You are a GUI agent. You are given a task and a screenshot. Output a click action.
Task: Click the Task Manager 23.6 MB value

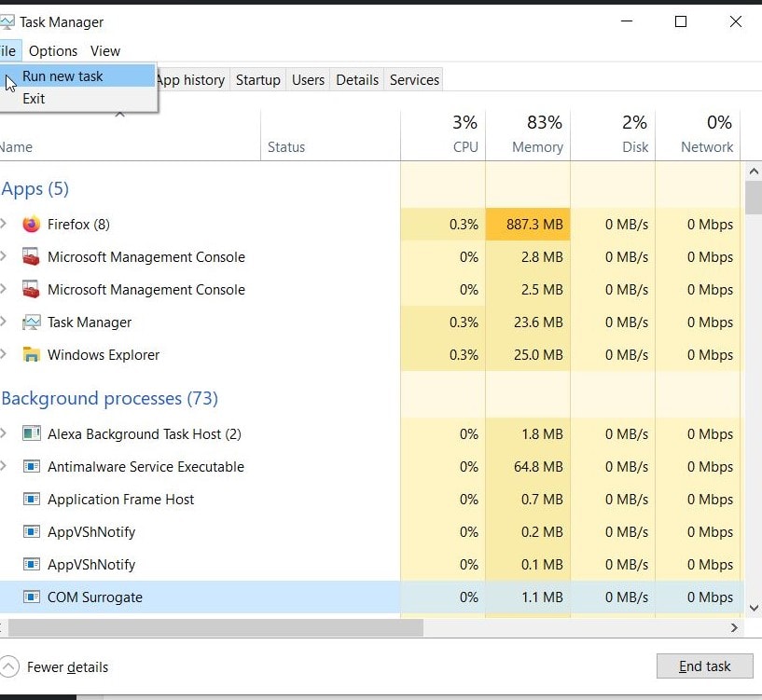click(538, 323)
